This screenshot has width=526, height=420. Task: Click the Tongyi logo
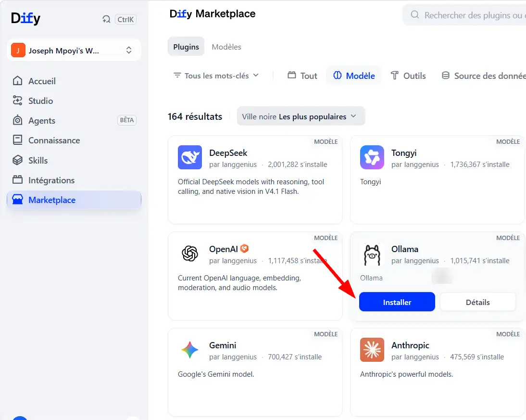(372, 157)
